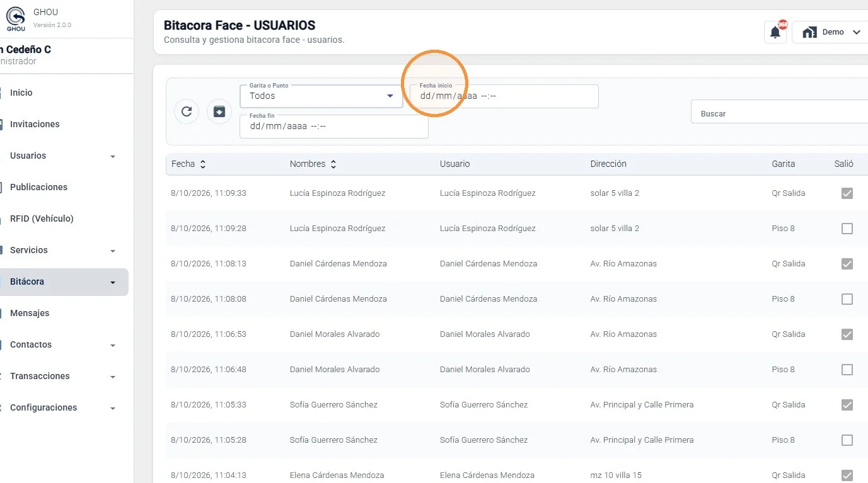Select the date cell 8/10/2026, 11:09:33

click(x=209, y=193)
